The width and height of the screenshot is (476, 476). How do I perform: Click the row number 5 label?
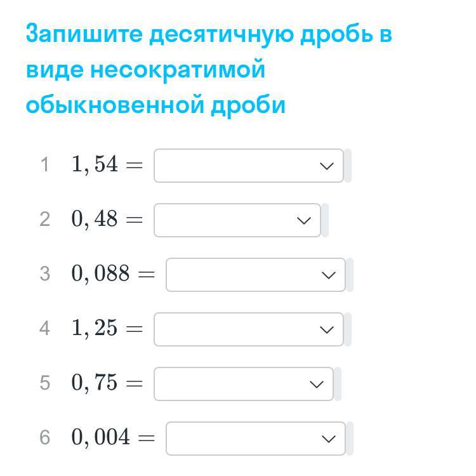tap(44, 383)
